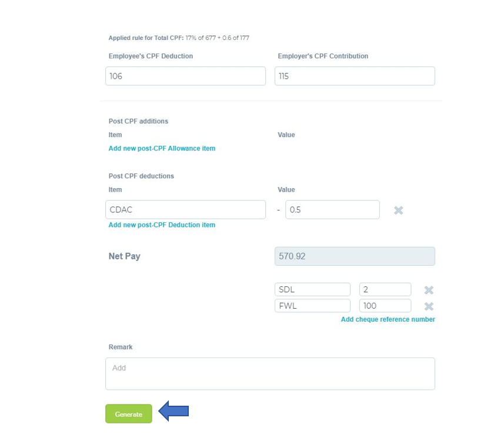This screenshot has height=441, width=504.
Task: Edit the FWL amount field showing 100
Action: pos(385,306)
